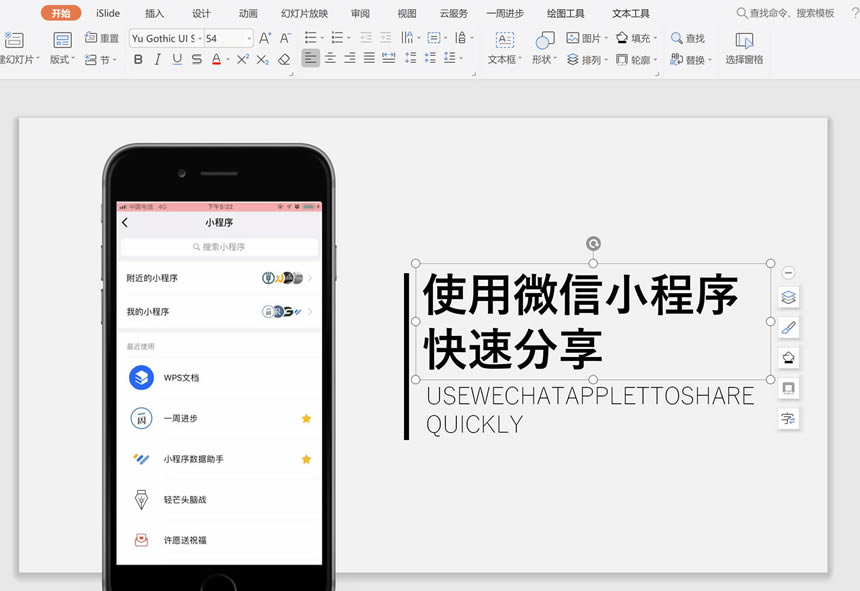Open the 绘图工具 tab
Viewport: 860px width, 591px height.
coord(565,13)
